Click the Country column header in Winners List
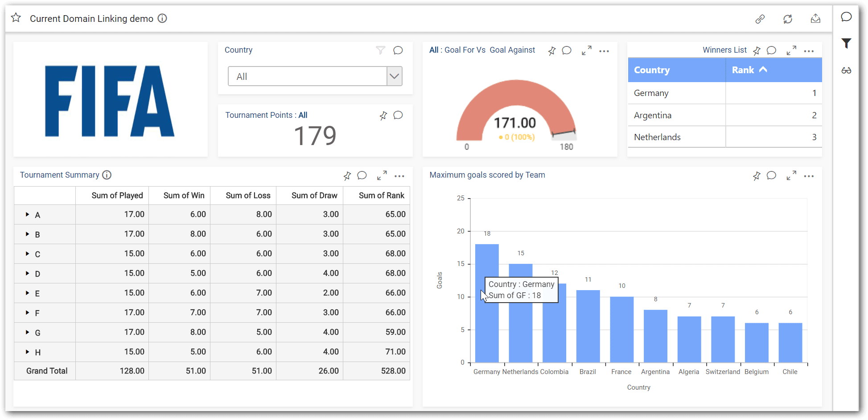The width and height of the screenshot is (868, 420). click(x=677, y=70)
